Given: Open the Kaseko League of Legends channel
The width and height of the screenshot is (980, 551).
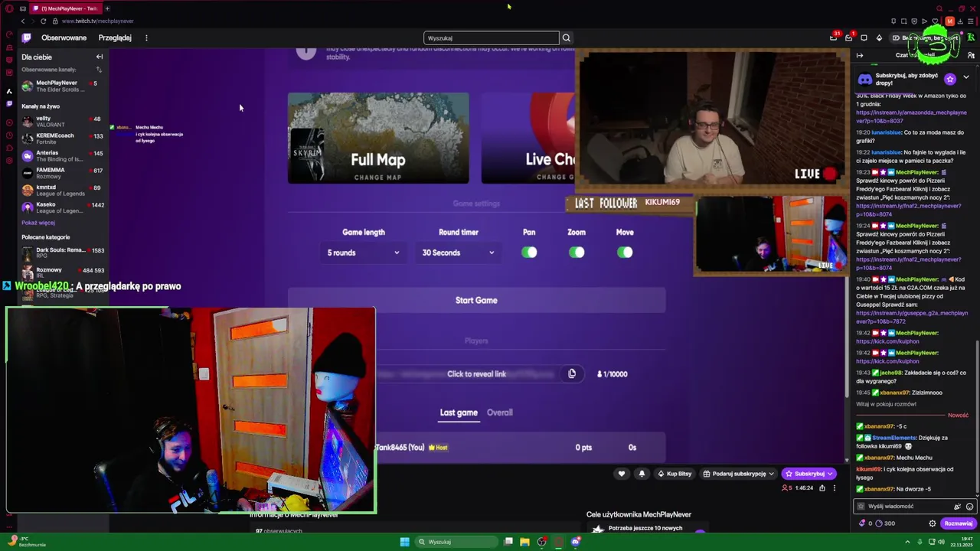Looking at the screenshot, I should [63, 207].
